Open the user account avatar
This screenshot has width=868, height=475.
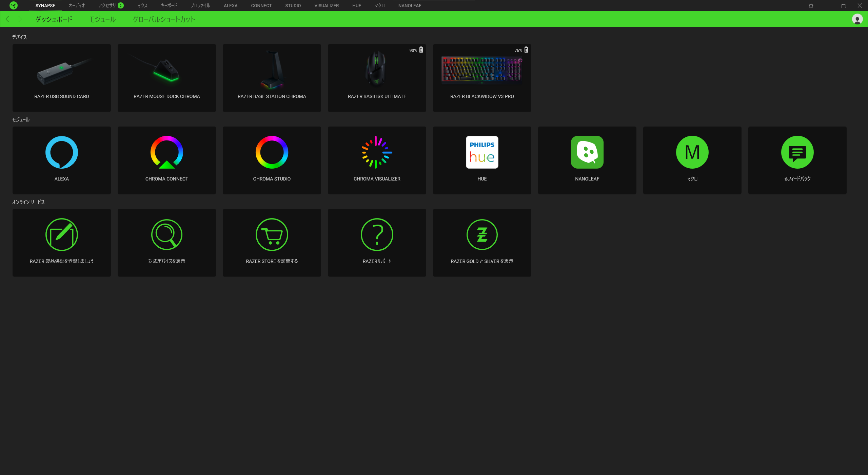click(857, 19)
